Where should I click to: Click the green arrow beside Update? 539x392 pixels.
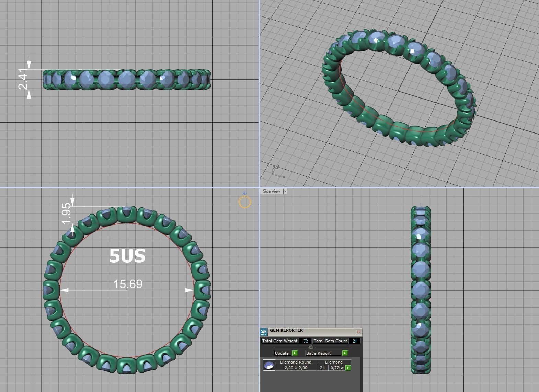[295, 353]
